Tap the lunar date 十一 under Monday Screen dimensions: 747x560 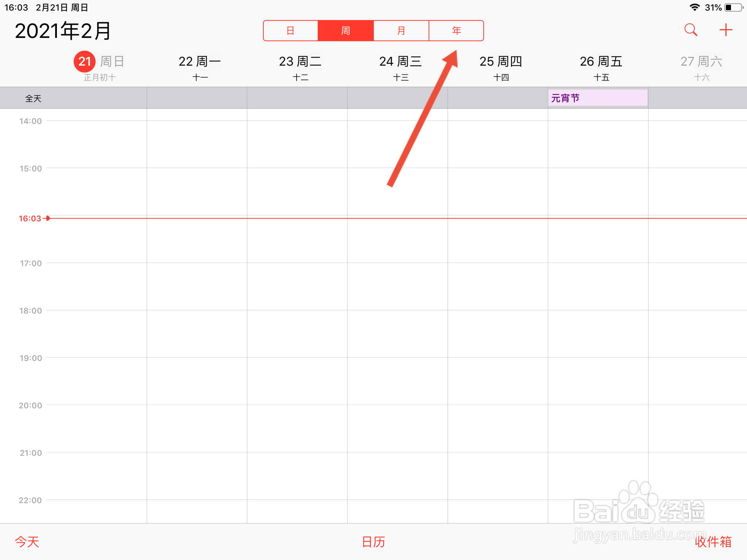point(200,77)
